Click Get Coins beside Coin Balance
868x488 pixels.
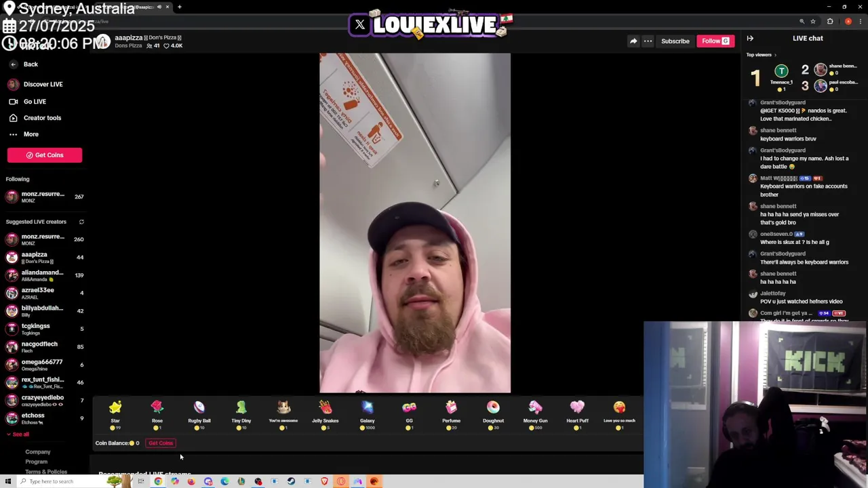pyautogui.click(x=161, y=443)
